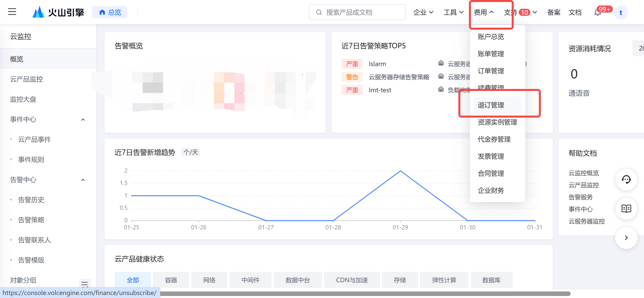Open the 云服务器监控 help document link
The width and height of the screenshot is (644, 298).
click(x=586, y=221)
